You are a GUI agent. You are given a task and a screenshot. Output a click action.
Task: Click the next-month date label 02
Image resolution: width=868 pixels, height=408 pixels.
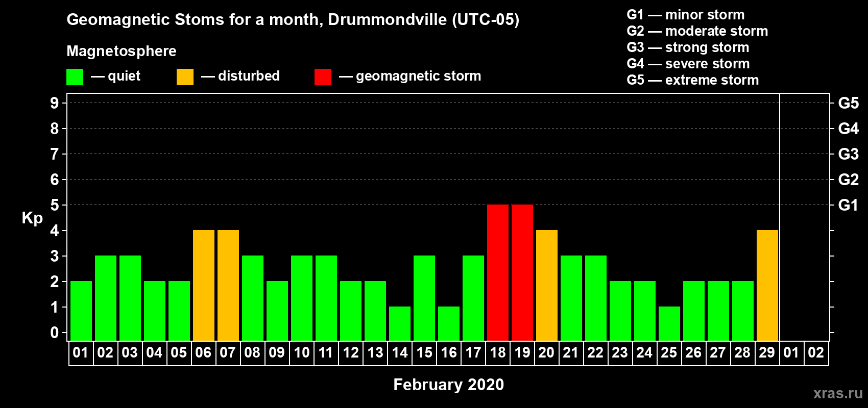tap(816, 352)
